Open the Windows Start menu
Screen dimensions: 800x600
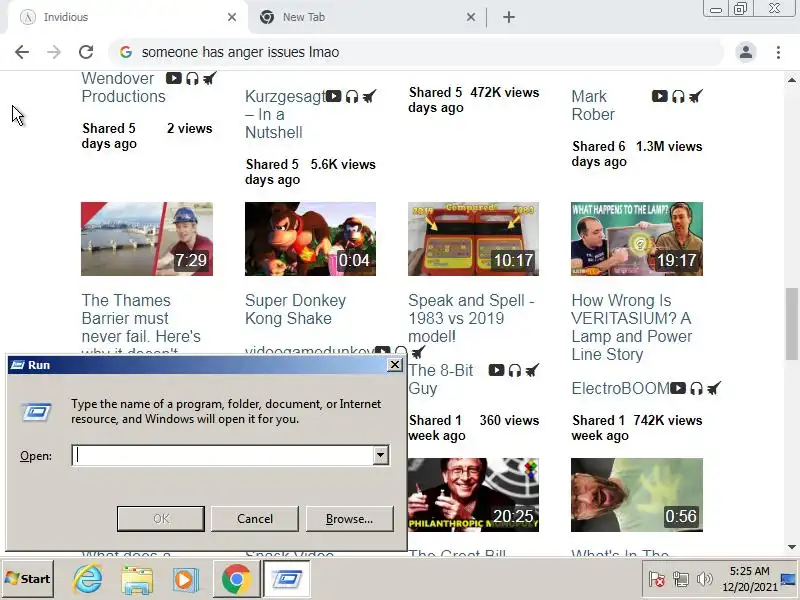(x=28, y=579)
